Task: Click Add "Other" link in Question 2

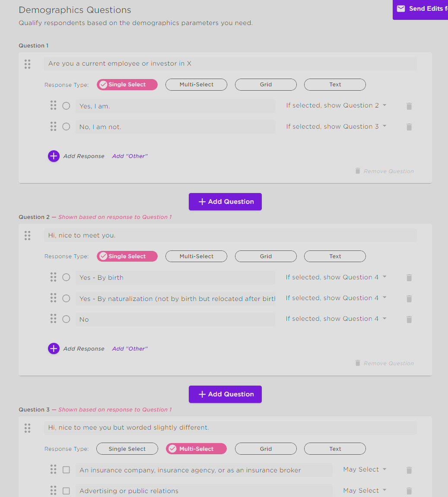Action: click(130, 348)
